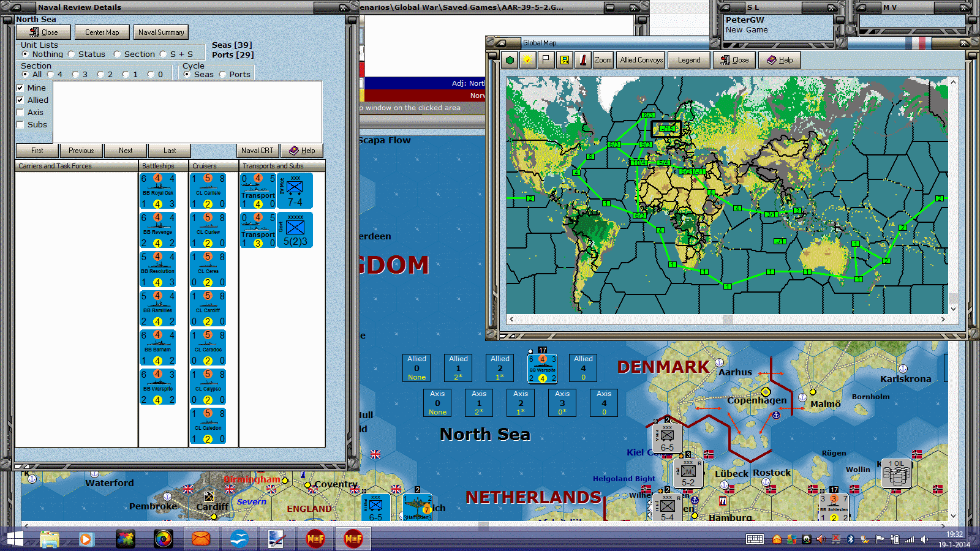Open the Global Map Legend
The image size is (980, 551).
tap(689, 60)
